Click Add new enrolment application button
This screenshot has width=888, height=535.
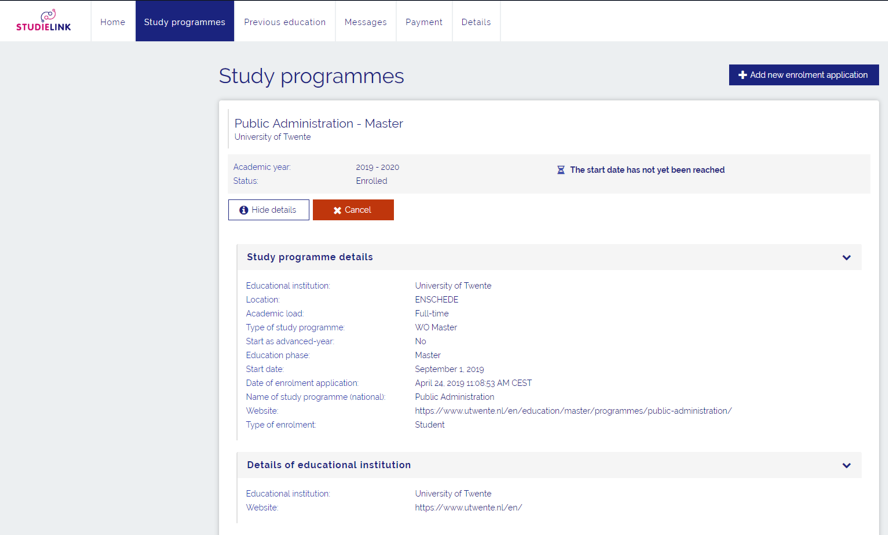(804, 75)
